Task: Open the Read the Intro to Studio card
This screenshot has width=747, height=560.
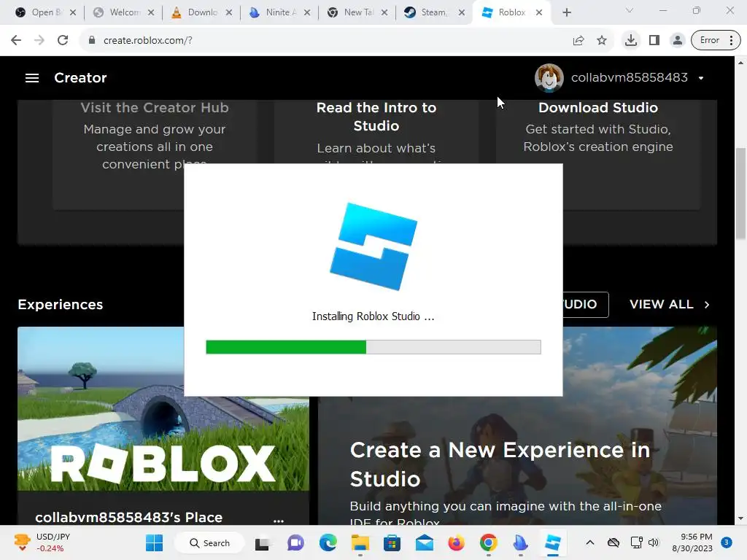Action: coord(376,131)
